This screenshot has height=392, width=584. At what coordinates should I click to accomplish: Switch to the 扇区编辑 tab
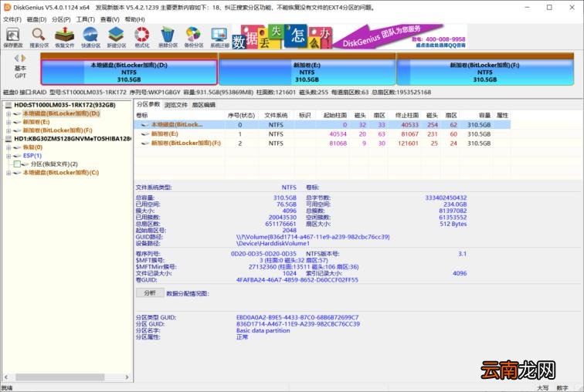click(x=204, y=105)
